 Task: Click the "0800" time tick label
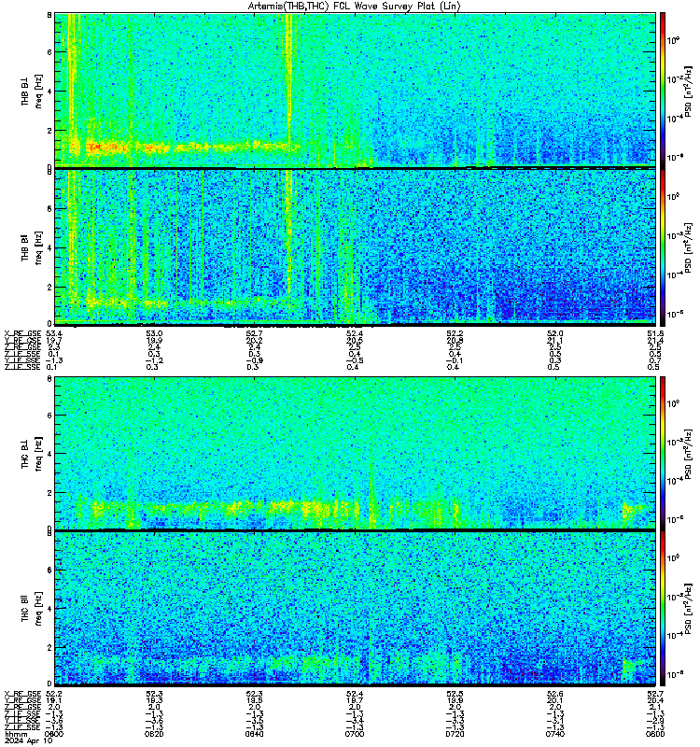[x=655, y=734]
